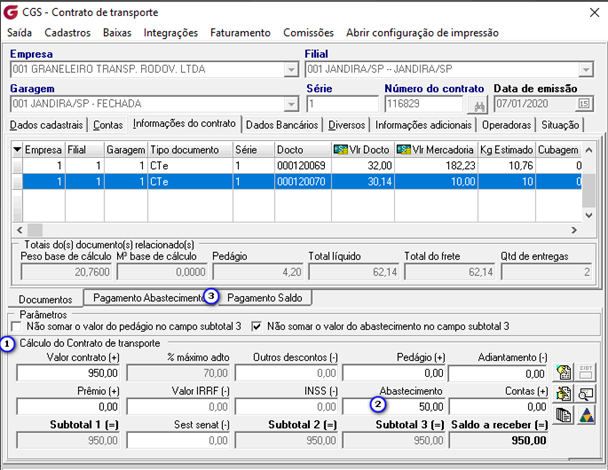Open the Integrações menu
Image resolution: width=608 pixels, height=470 pixels.
(171, 33)
